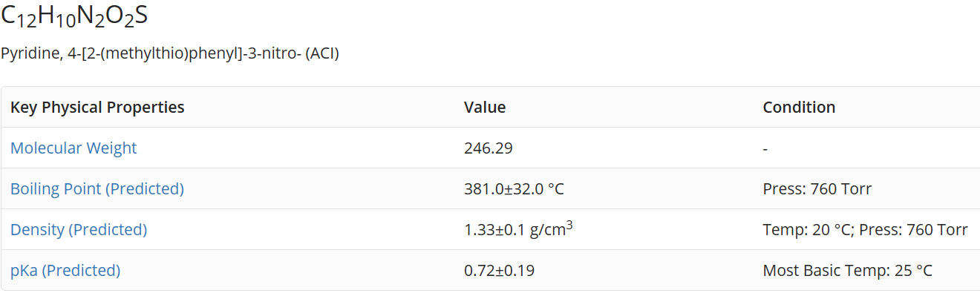Open the pKa (Predicted) link
Screen dimensions: 980x296
pyautogui.click(x=65, y=271)
